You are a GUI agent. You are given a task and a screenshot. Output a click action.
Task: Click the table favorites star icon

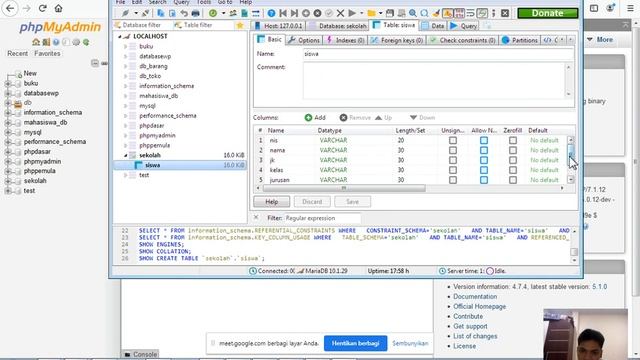[240, 25]
